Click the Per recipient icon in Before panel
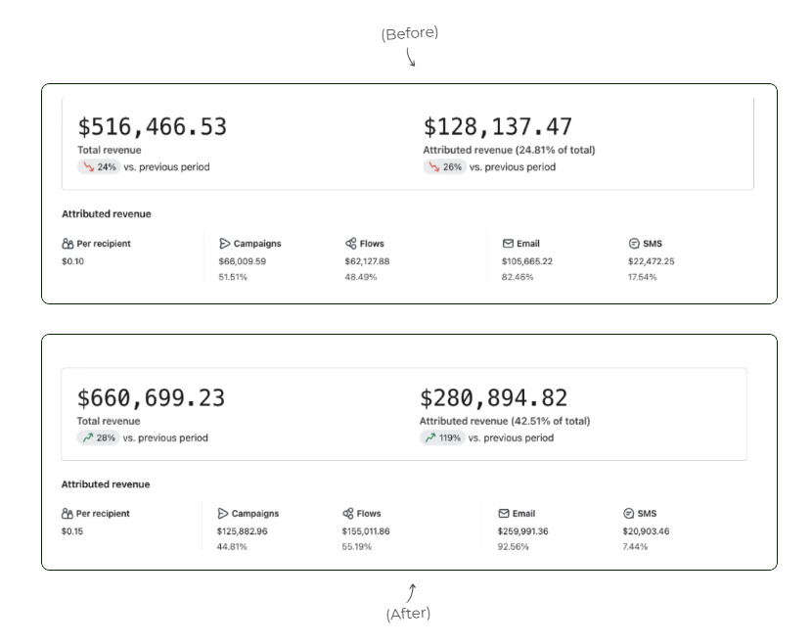Screen dimensions: 812x644 [68, 244]
